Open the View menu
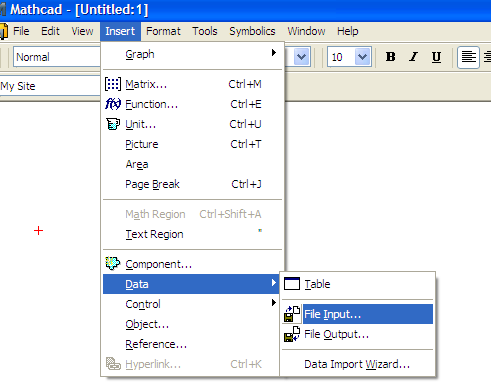491x388 pixels. pos(82,31)
